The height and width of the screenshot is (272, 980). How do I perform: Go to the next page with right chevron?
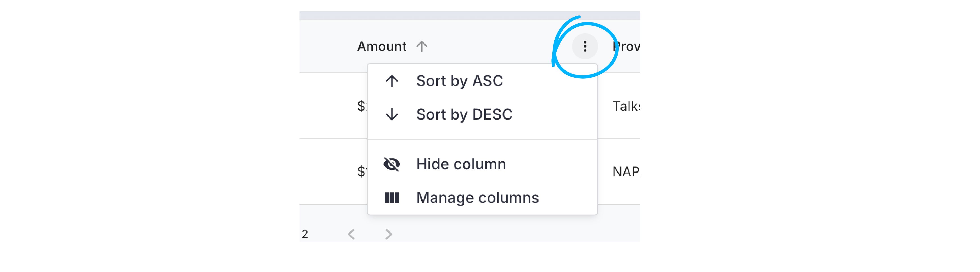388,234
